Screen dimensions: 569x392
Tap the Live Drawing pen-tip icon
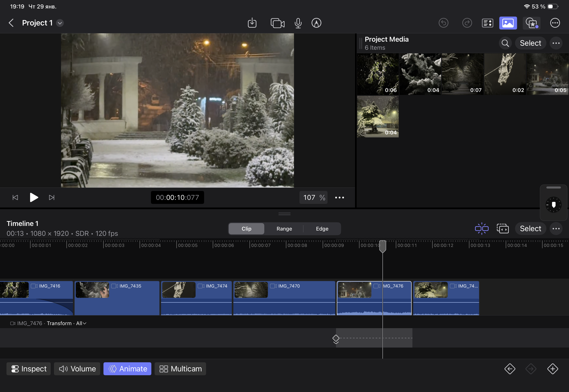coord(316,23)
